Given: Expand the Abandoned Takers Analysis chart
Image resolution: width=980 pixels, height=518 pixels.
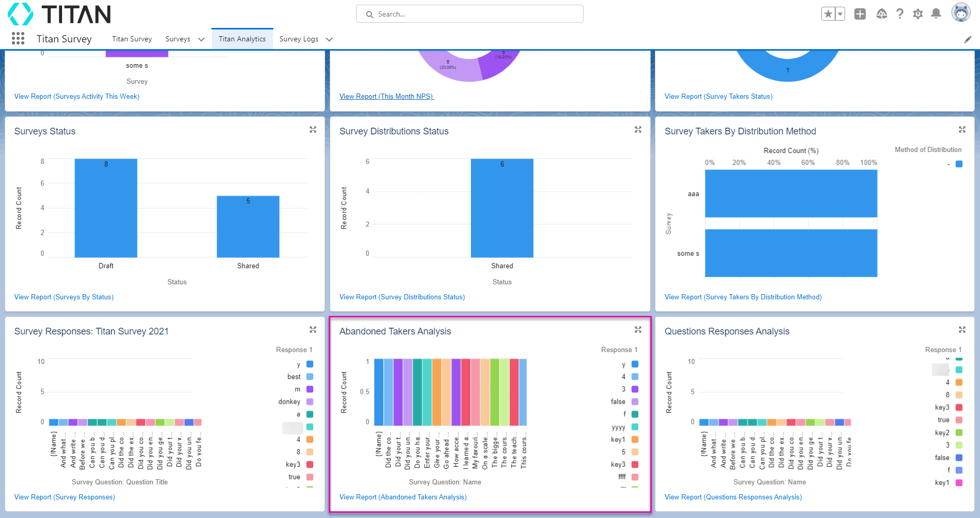Looking at the screenshot, I should tap(638, 330).
